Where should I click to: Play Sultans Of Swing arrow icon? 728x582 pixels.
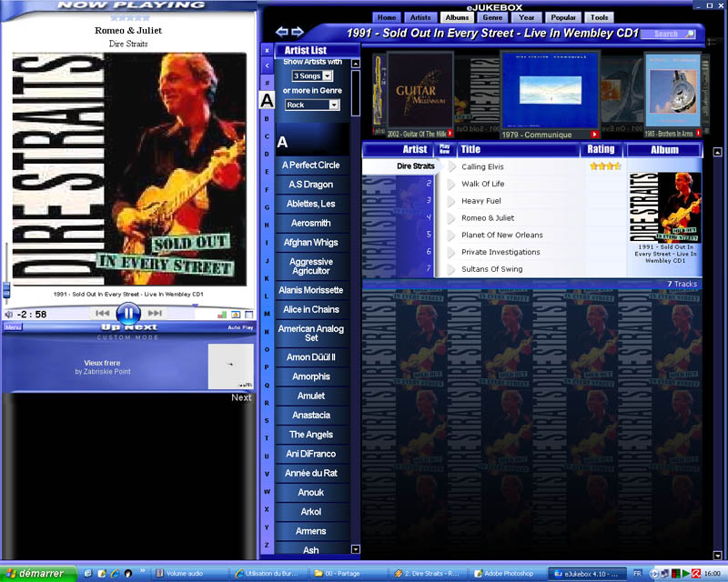coord(451,269)
